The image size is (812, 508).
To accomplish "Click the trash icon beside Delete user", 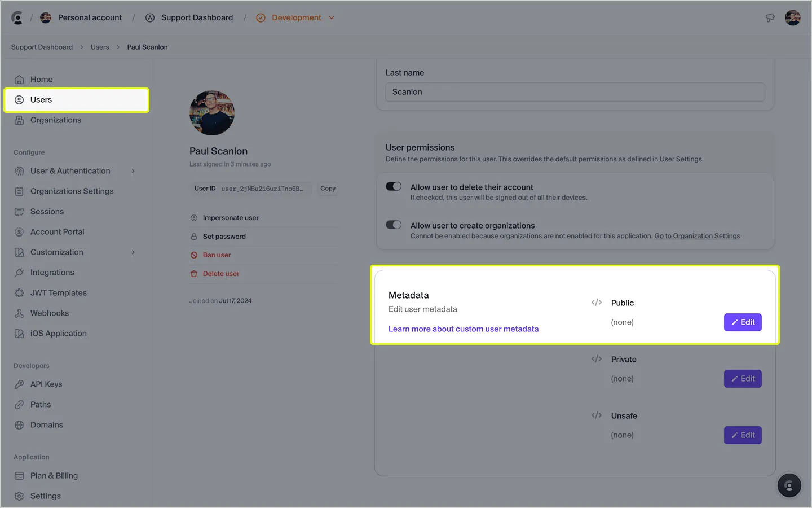I will coord(194,274).
